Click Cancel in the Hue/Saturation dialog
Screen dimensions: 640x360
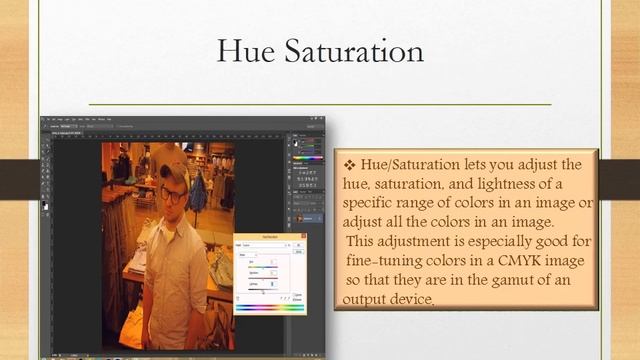click(298, 252)
